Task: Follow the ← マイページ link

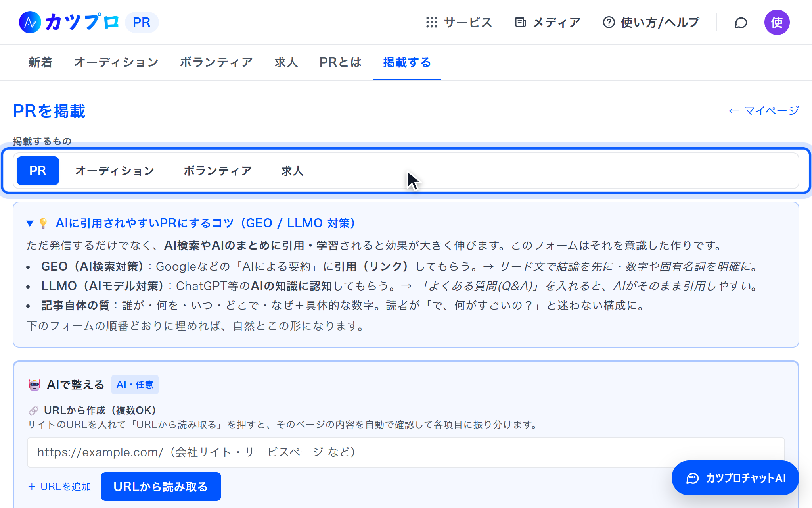Action: pos(764,111)
